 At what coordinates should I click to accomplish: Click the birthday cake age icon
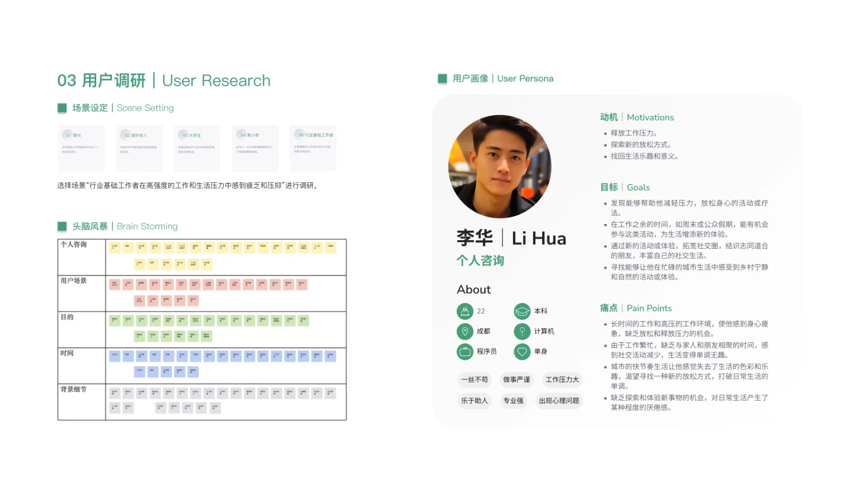point(464,311)
